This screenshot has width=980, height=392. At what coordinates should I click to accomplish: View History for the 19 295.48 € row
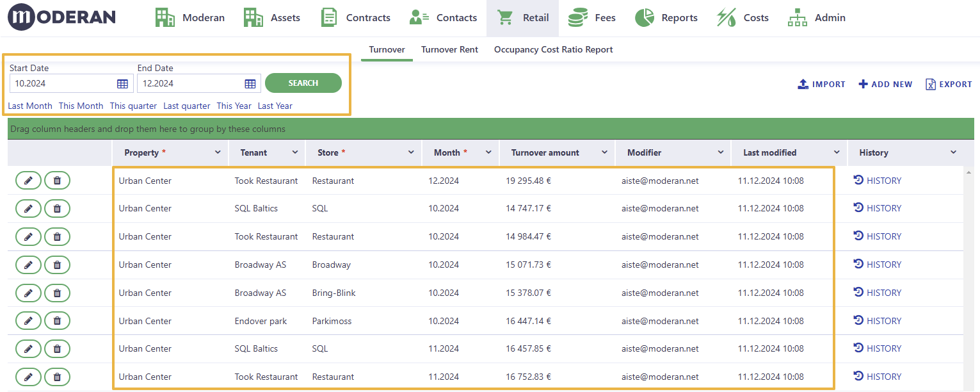[x=878, y=181]
